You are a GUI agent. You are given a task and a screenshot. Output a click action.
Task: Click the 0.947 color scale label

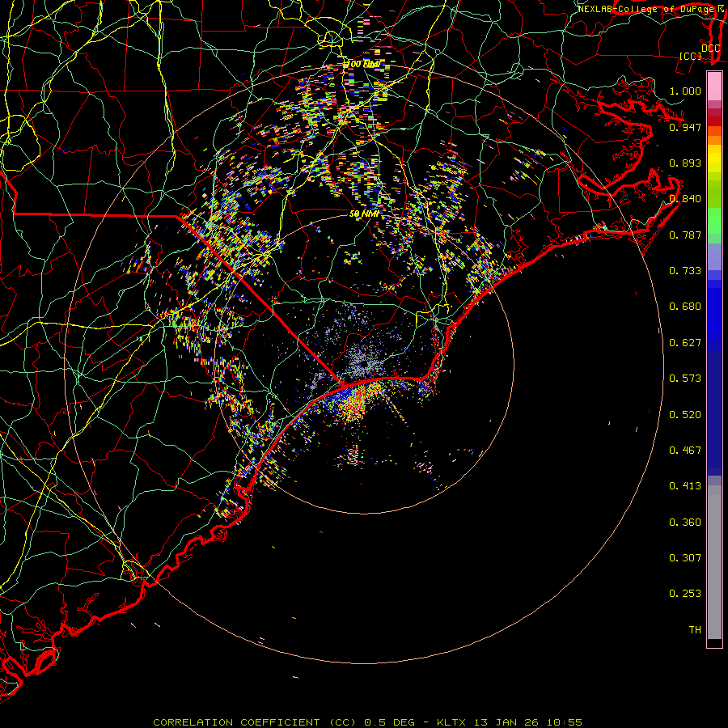(685, 127)
